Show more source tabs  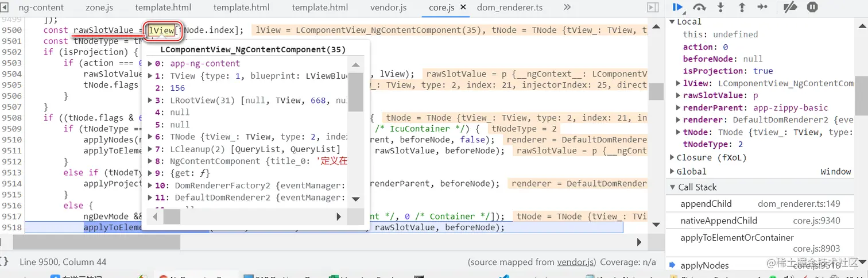(x=567, y=7)
